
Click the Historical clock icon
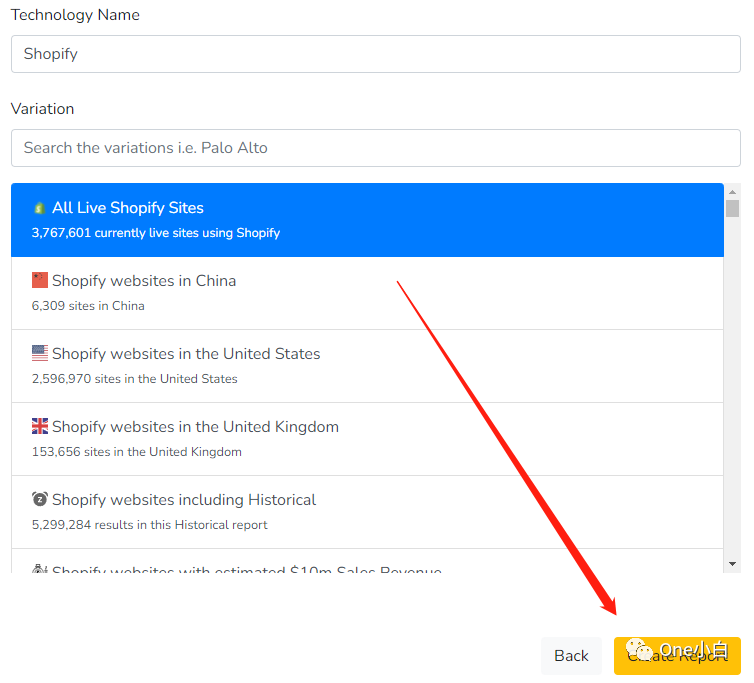point(40,499)
